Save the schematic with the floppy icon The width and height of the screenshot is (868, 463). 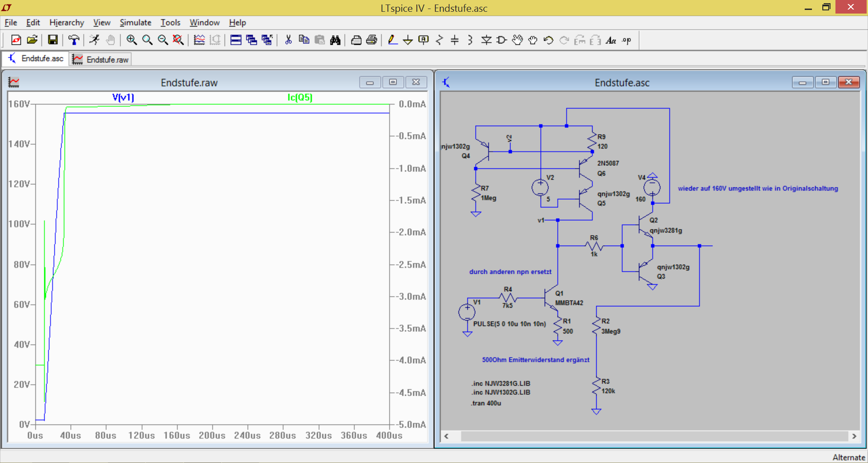53,40
